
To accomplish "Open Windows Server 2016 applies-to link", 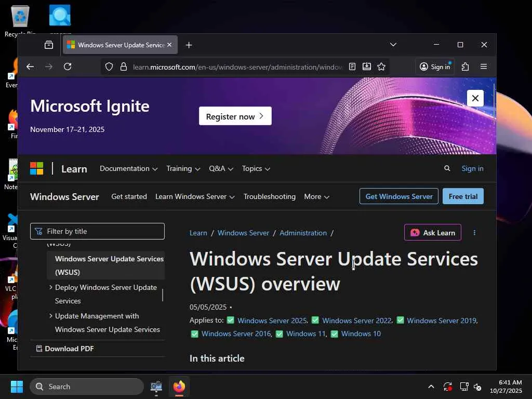I will click(x=236, y=334).
